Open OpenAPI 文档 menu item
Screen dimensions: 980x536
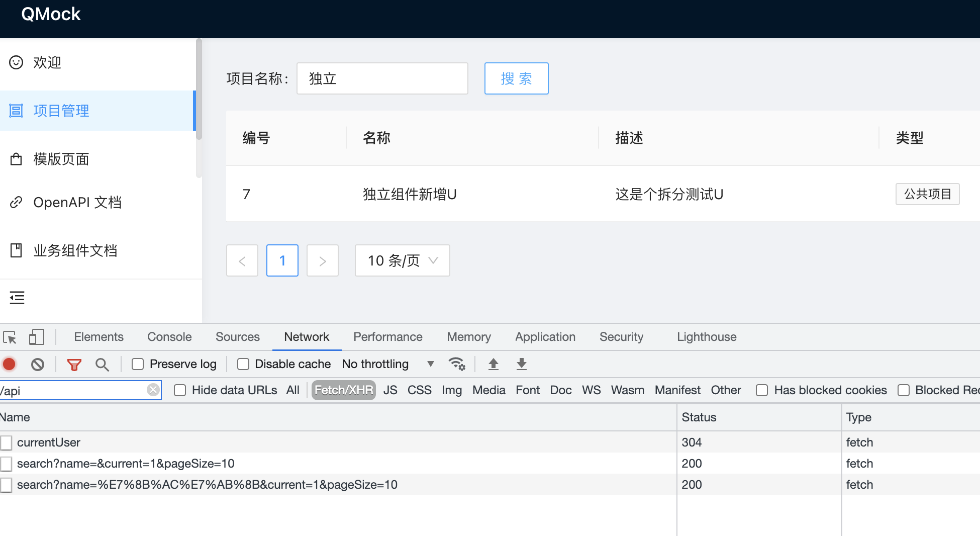click(97, 202)
